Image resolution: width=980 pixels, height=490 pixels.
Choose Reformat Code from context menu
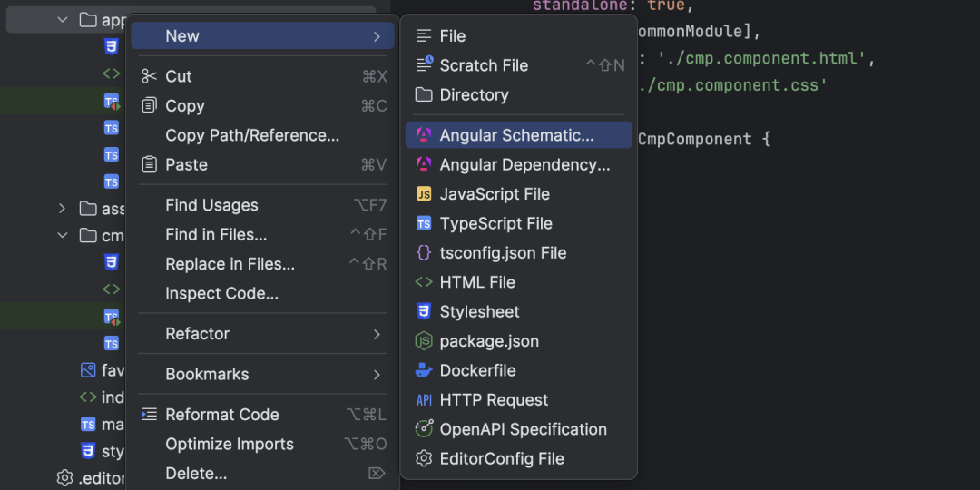[221, 415]
